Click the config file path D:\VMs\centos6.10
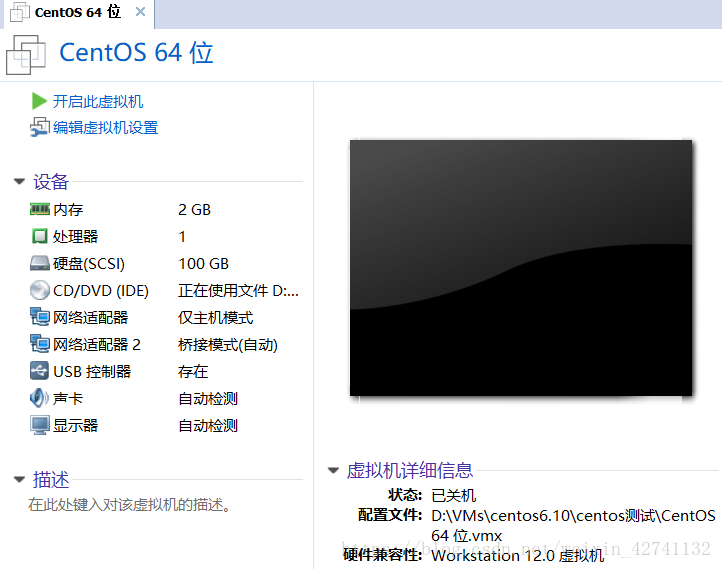 point(573,525)
